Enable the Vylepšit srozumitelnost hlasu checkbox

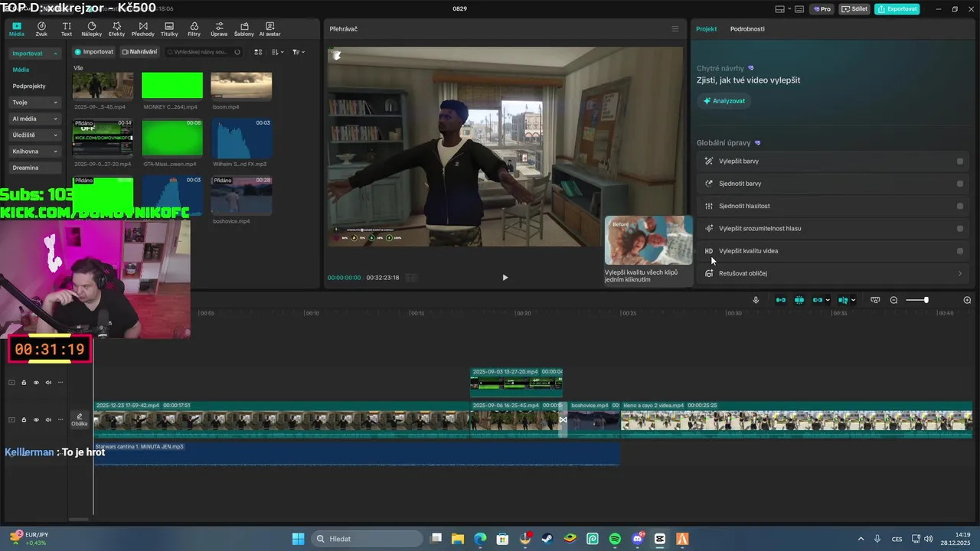point(960,228)
